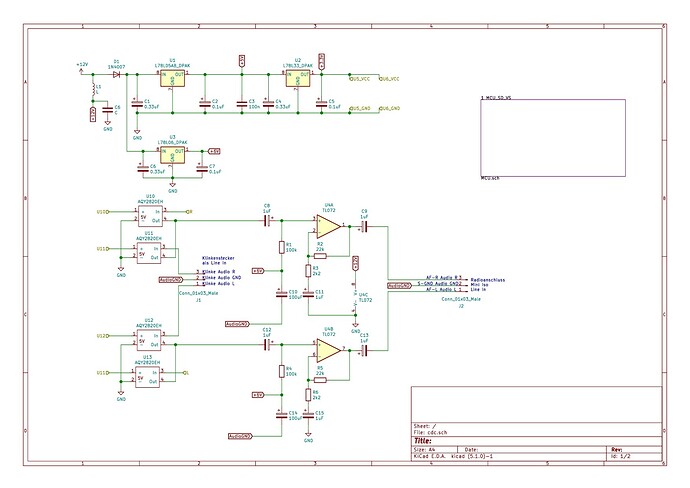Click the +12V power symbol
Viewport: 690px width, 488px height.
(81, 67)
